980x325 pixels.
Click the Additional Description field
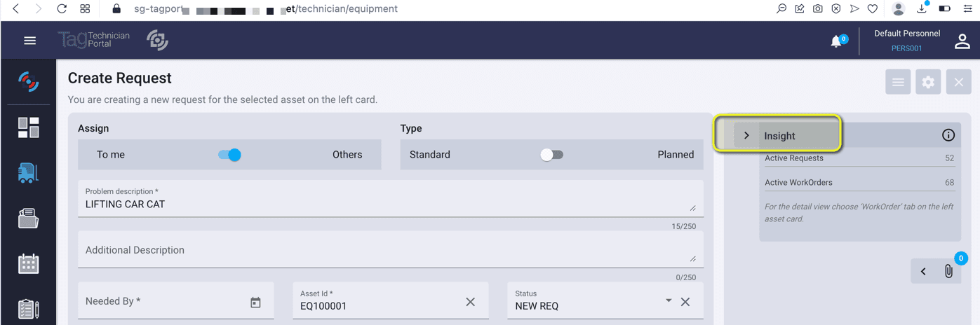(391, 250)
